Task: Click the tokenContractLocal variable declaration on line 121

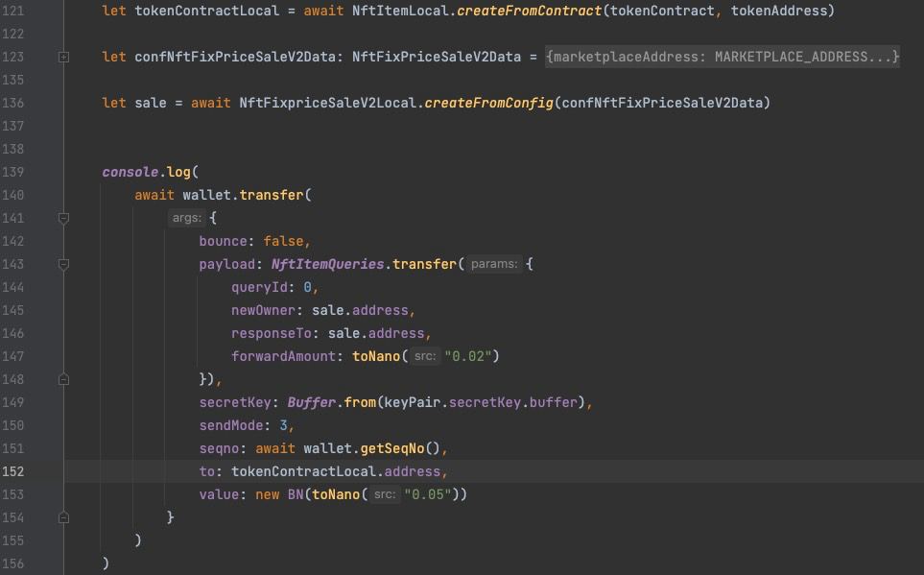Action: point(207,11)
